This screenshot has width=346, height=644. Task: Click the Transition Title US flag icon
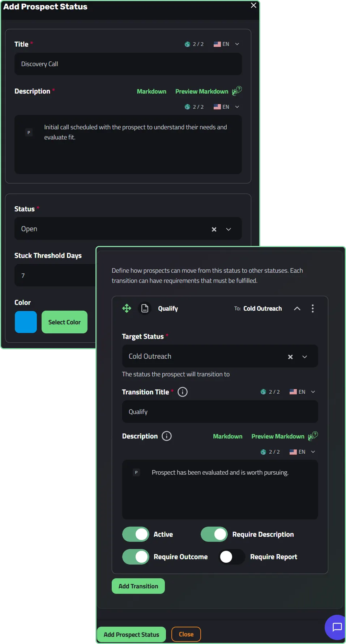[x=293, y=392]
